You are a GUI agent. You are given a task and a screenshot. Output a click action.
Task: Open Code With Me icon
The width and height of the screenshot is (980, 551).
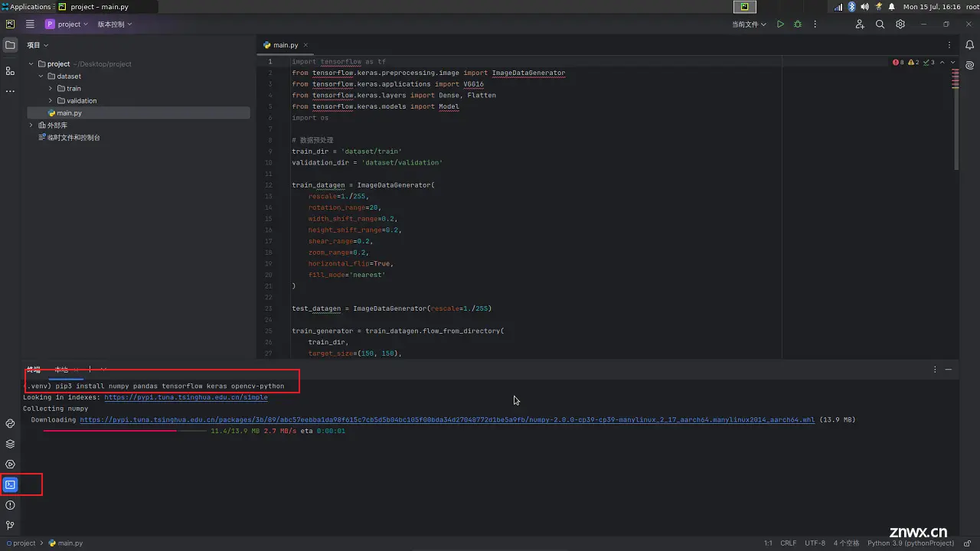point(860,24)
